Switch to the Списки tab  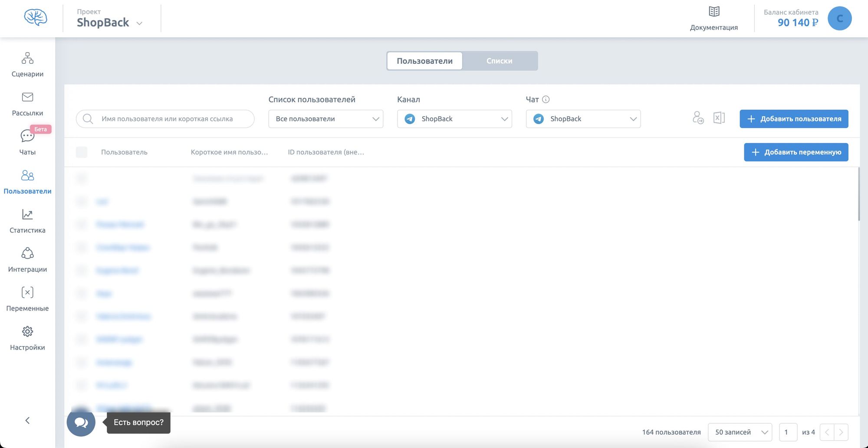tap(500, 61)
